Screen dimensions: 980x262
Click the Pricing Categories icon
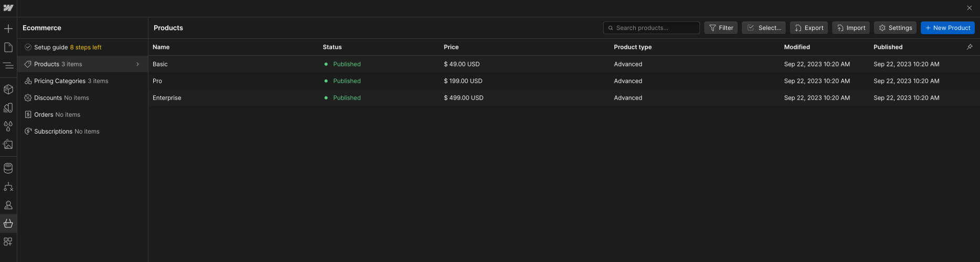point(28,81)
